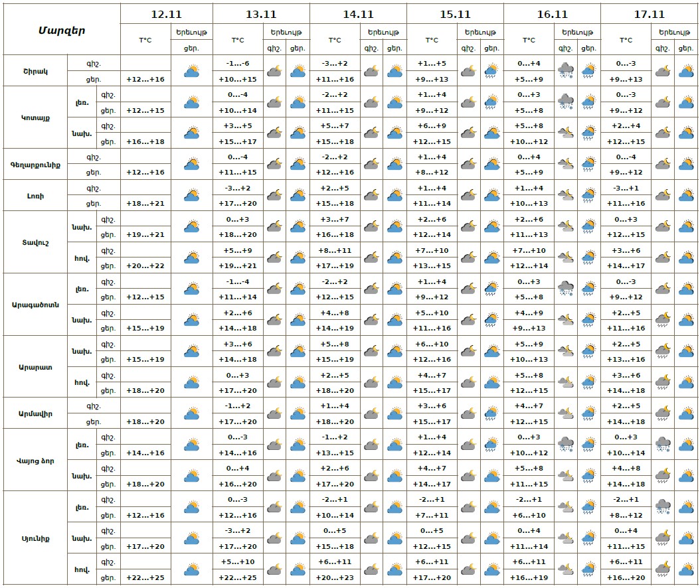
Task: Click Armavir's 12.11 daytime sun-cloud icon
Action: 191,413
